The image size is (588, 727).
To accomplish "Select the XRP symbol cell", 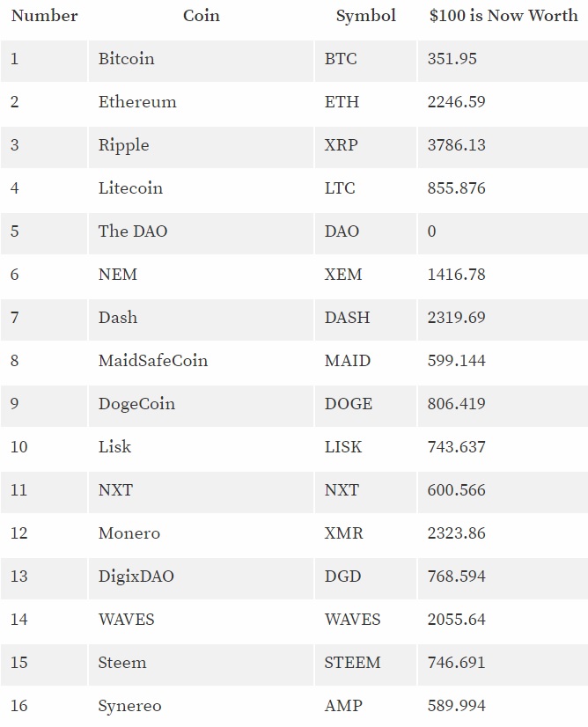I will pyautogui.click(x=342, y=145).
